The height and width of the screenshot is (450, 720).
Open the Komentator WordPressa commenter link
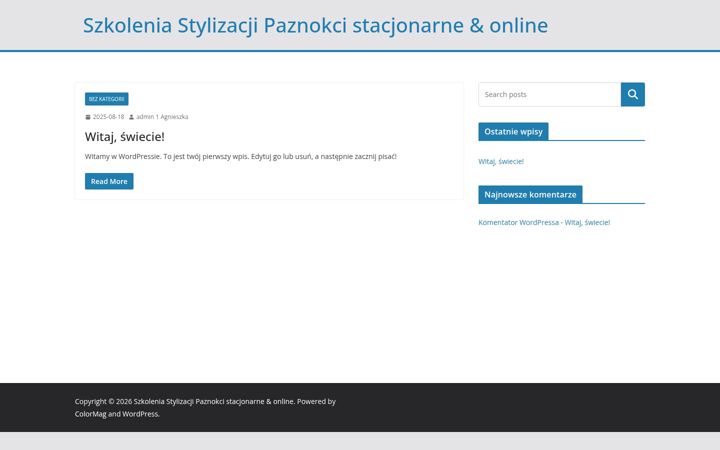[518, 222]
